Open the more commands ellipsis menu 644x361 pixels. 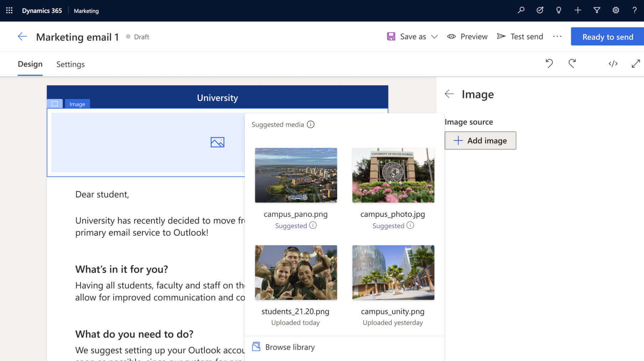557,37
